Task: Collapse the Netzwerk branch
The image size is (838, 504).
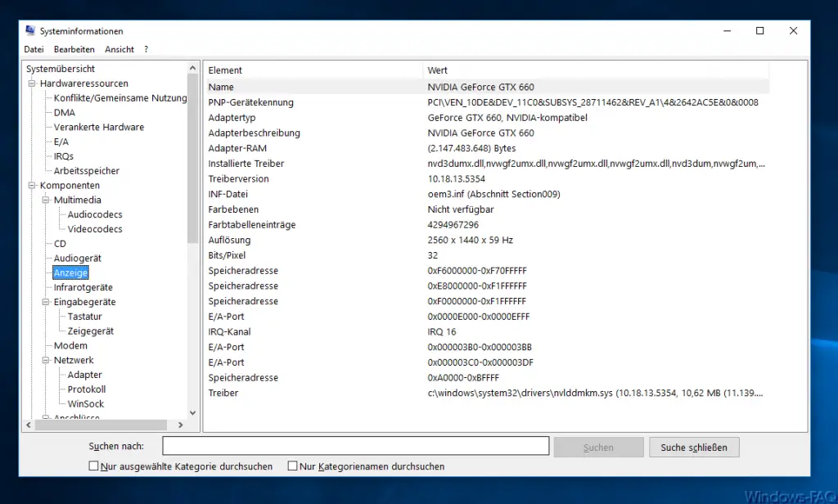Action: (47, 360)
